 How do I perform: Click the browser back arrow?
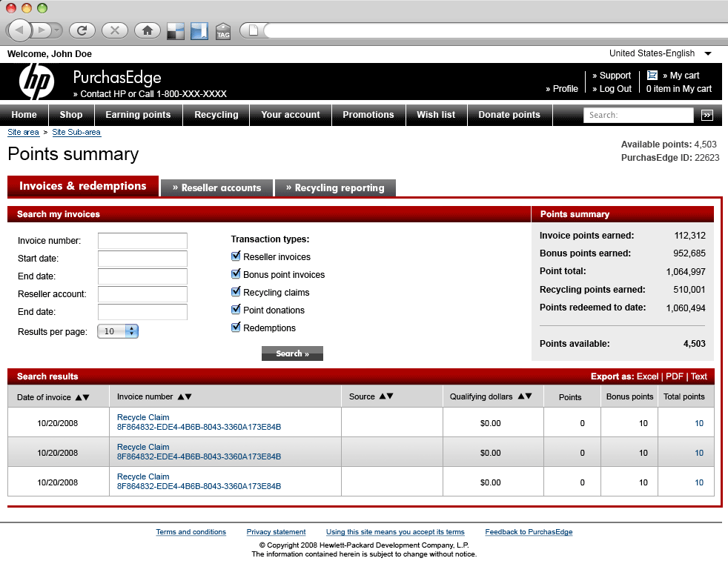point(19,30)
